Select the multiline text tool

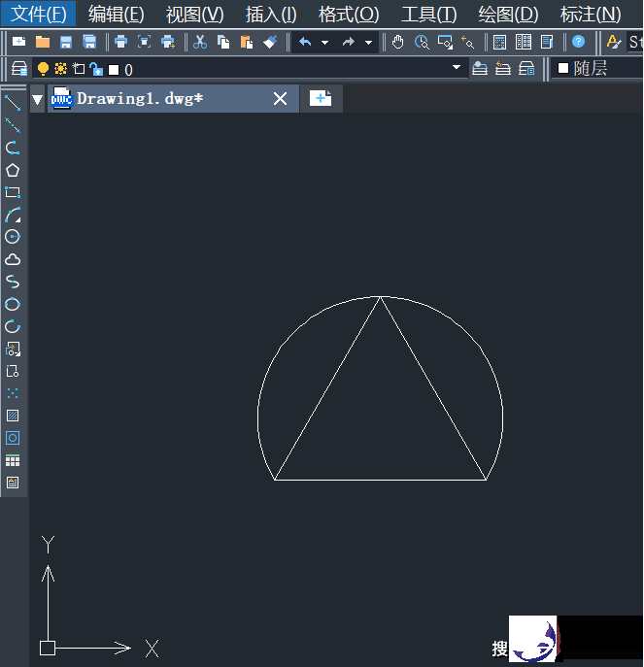pyautogui.click(x=13, y=483)
